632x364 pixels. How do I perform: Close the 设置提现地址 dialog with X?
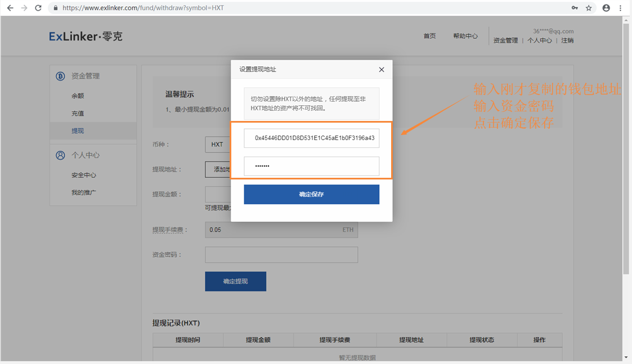tap(382, 69)
